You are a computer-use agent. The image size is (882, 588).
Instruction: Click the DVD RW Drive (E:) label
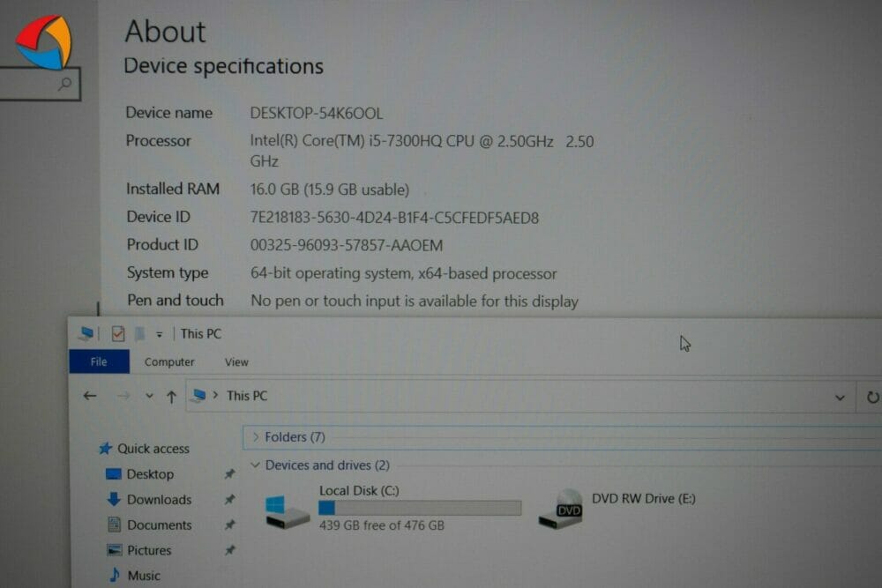coord(644,499)
